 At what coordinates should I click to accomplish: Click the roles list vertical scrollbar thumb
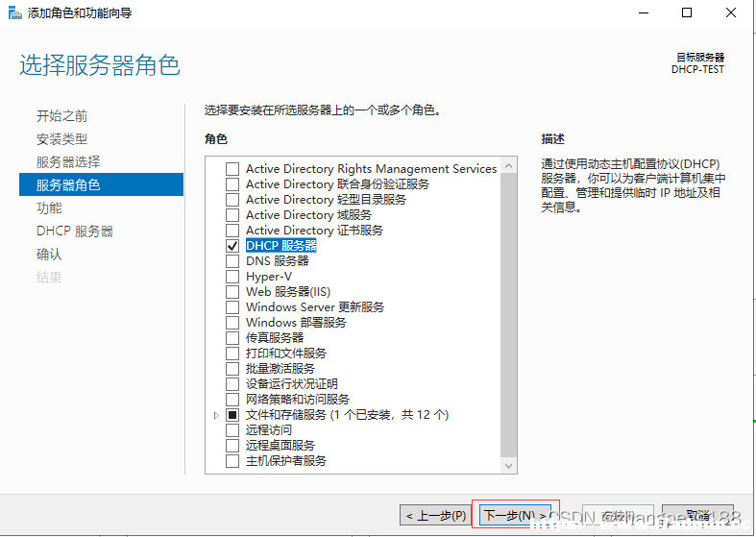509,315
